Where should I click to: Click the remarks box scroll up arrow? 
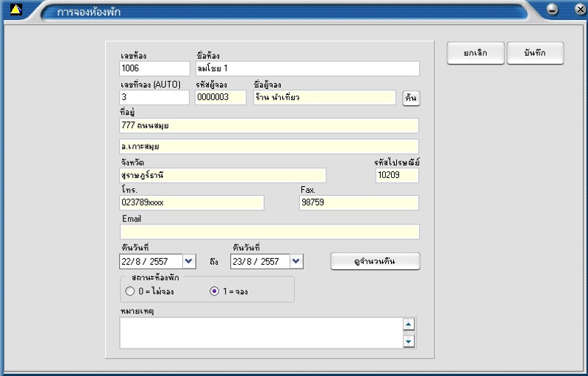pos(409,324)
